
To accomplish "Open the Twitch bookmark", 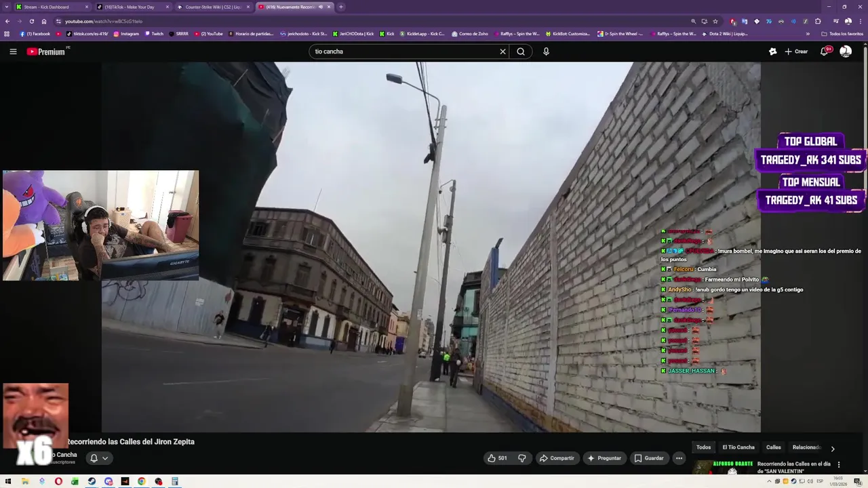I will pyautogui.click(x=153, y=34).
